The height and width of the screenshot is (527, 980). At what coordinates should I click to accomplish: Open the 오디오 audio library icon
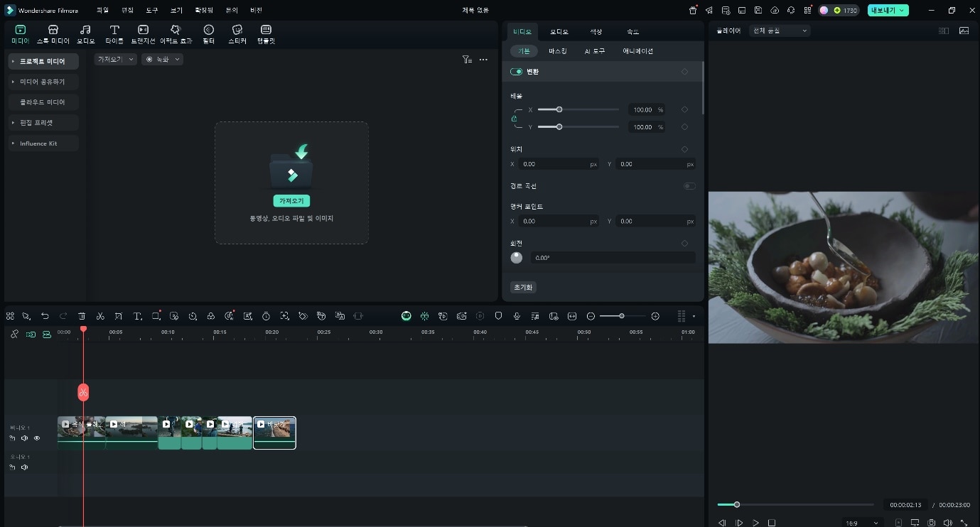85,33
